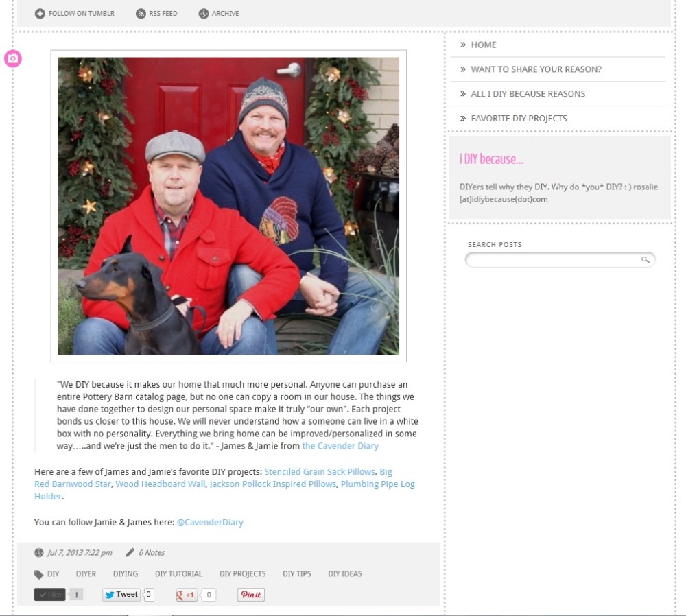
Task: Expand Favorite DIY Projects chevron
Action: click(463, 118)
